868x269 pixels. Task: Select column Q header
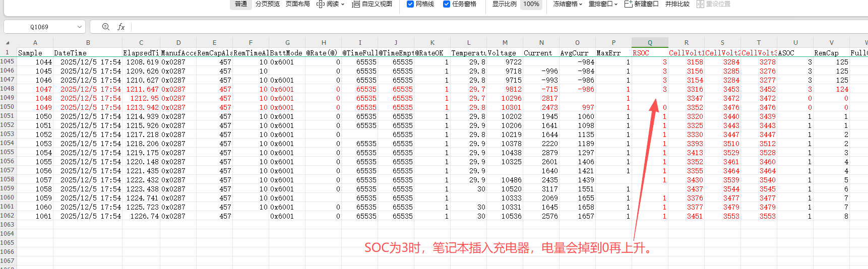[x=650, y=43]
